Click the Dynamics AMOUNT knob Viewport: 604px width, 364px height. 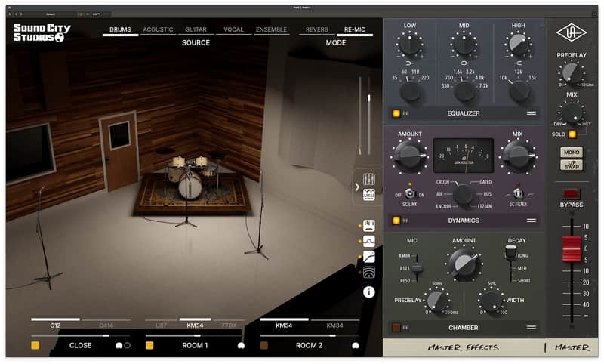pos(409,156)
